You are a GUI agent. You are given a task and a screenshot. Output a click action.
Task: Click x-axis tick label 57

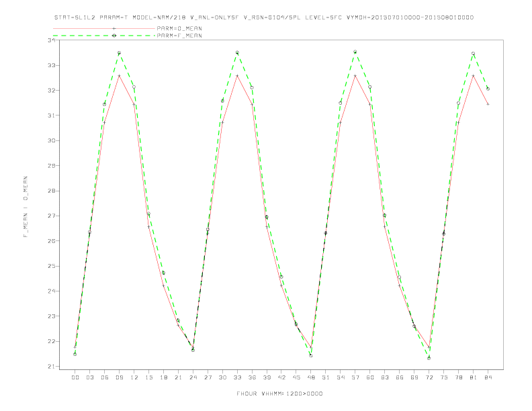click(x=355, y=377)
